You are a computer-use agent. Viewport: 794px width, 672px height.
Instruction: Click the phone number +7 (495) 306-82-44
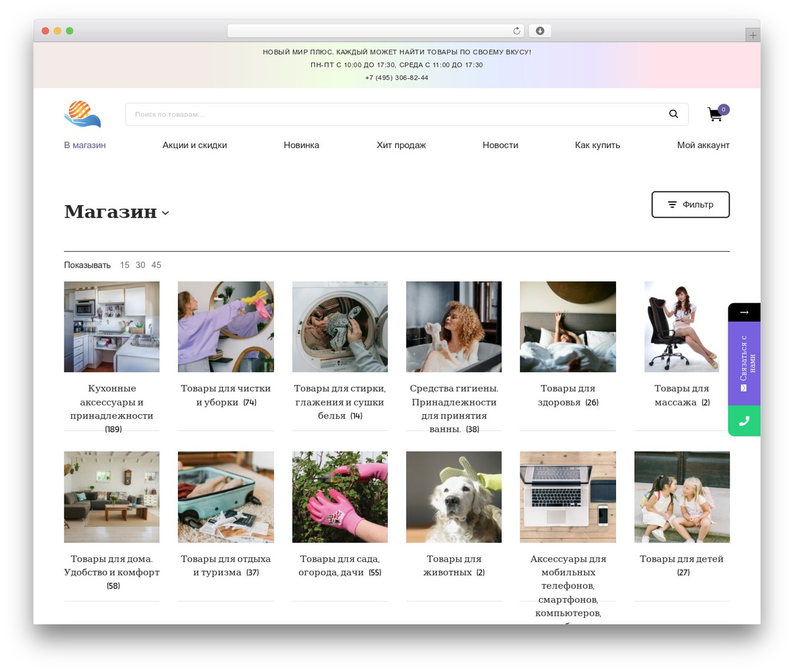pyautogui.click(x=397, y=78)
